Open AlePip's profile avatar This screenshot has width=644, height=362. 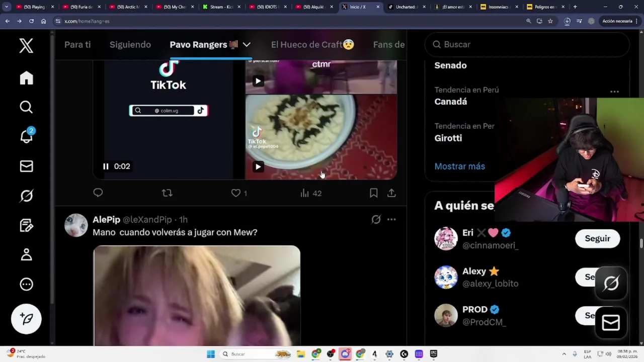76,225
